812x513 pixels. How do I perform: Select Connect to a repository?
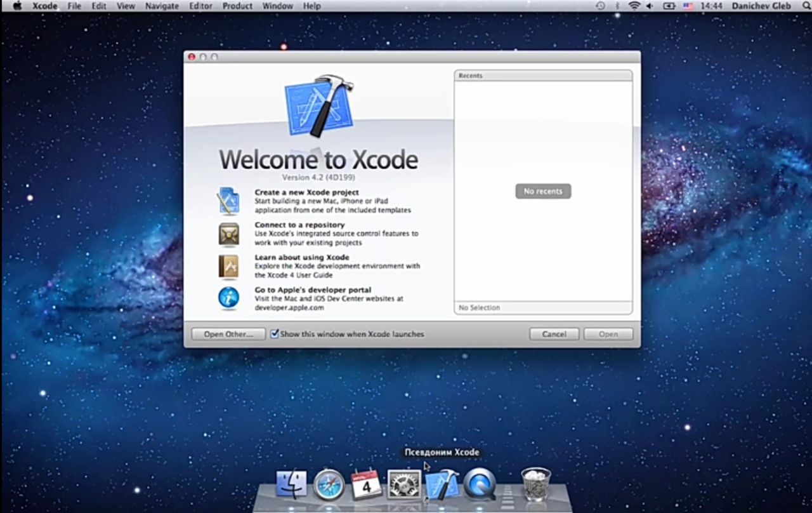click(x=299, y=225)
